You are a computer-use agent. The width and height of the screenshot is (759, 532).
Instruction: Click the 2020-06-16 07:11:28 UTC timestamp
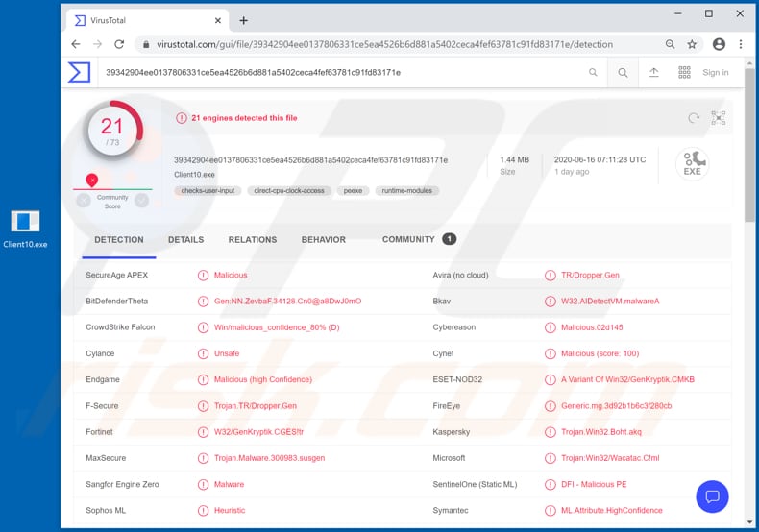click(x=600, y=160)
